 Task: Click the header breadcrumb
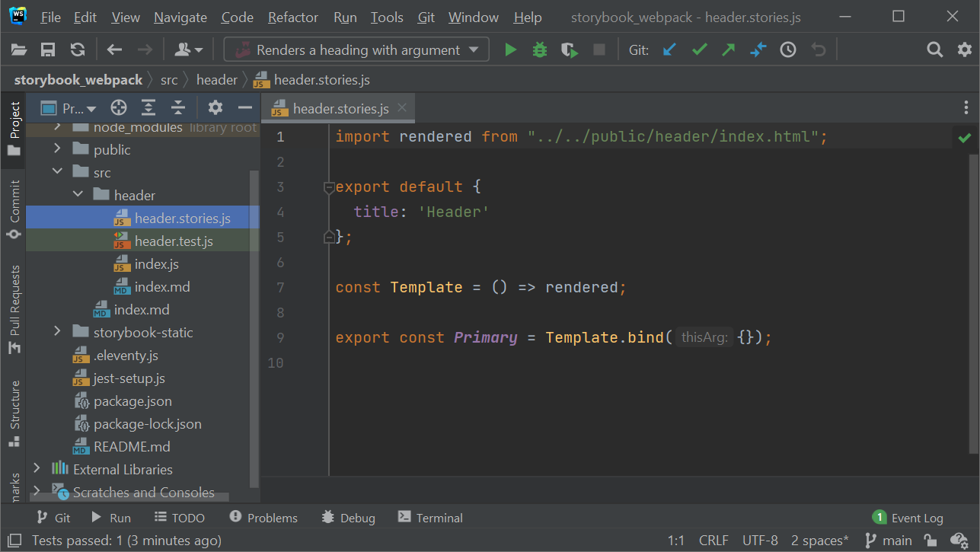point(217,80)
